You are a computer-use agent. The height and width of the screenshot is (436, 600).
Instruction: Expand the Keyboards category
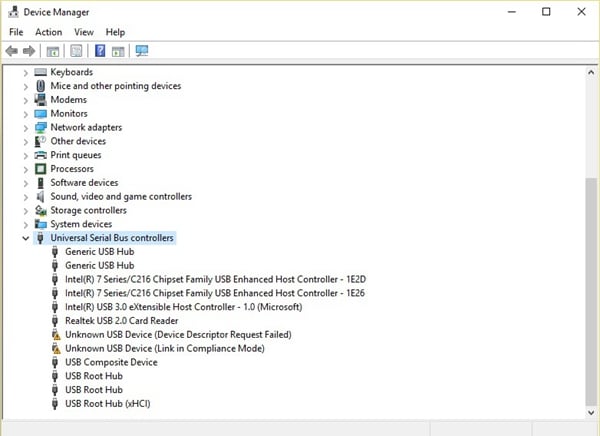[x=26, y=72]
